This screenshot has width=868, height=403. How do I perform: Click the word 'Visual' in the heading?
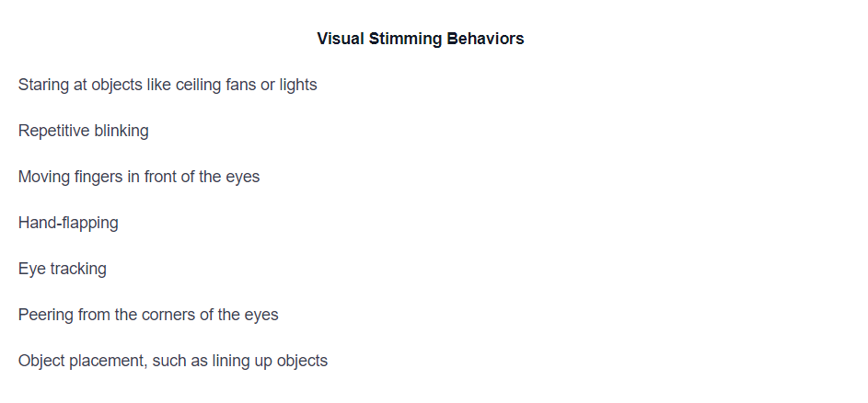click(341, 39)
